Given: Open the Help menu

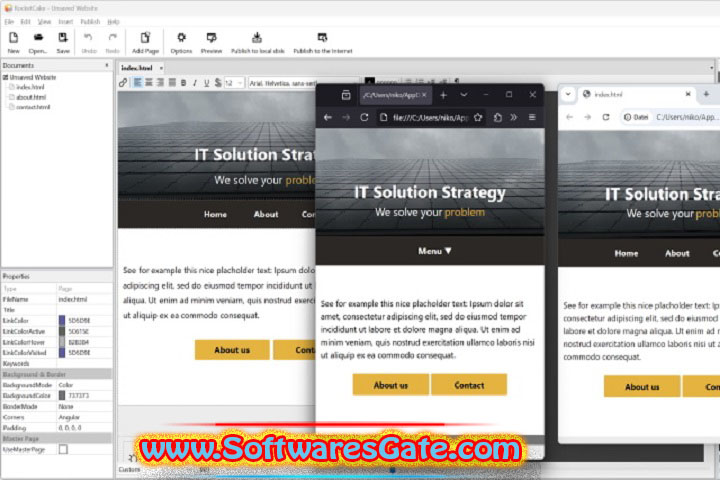Looking at the screenshot, I should [x=113, y=22].
